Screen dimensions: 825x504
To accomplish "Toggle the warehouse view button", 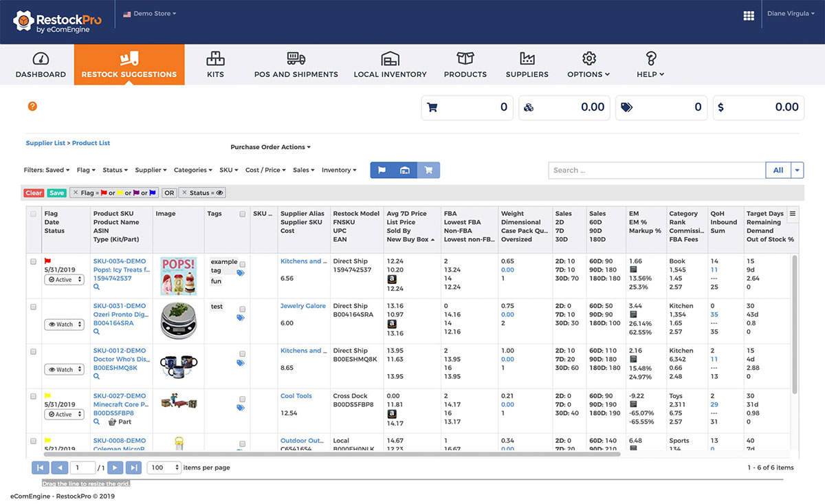I will (x=406, y=170).
